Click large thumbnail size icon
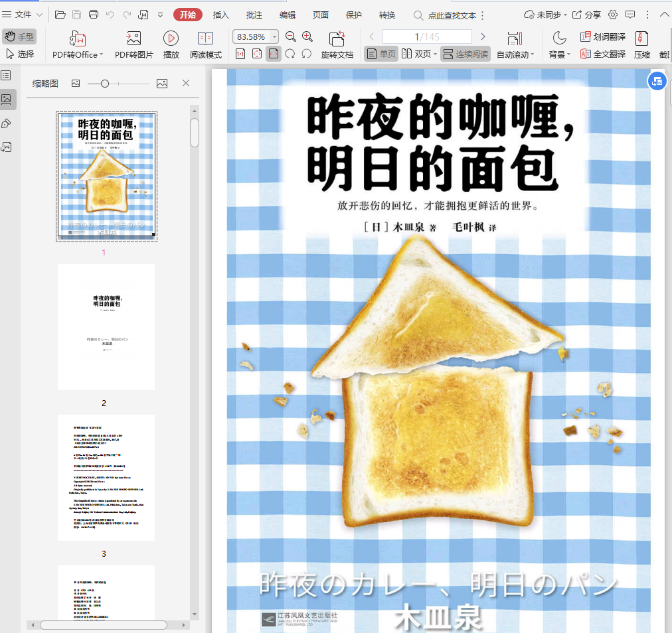Viewport: 672px width, 633px height. (x=162, y=84)
